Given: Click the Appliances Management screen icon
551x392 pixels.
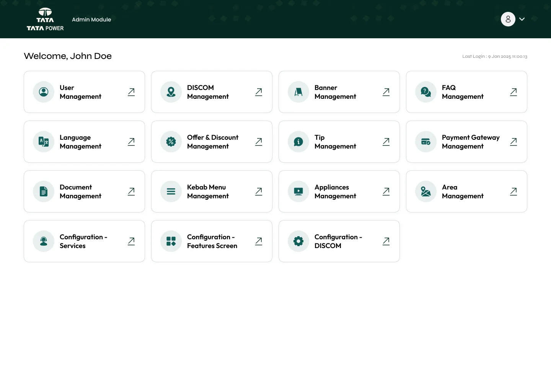Looking at the screenshot, I should (x=298, y=191).
